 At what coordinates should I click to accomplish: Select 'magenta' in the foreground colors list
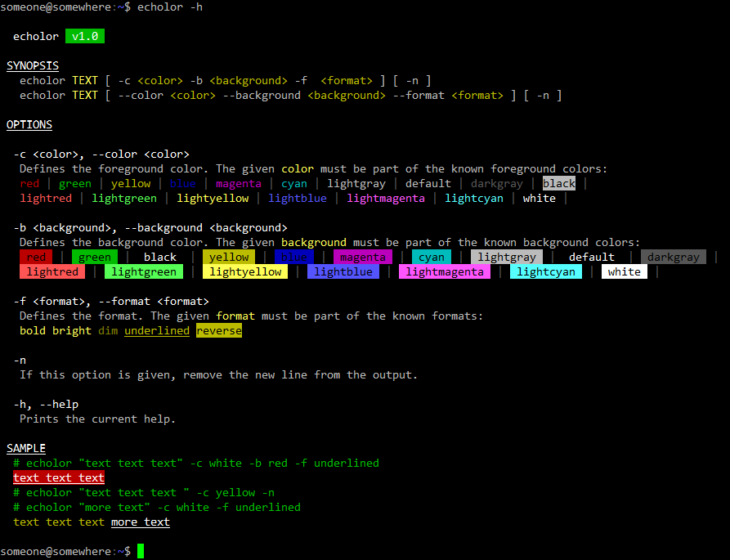pos(239,183)
